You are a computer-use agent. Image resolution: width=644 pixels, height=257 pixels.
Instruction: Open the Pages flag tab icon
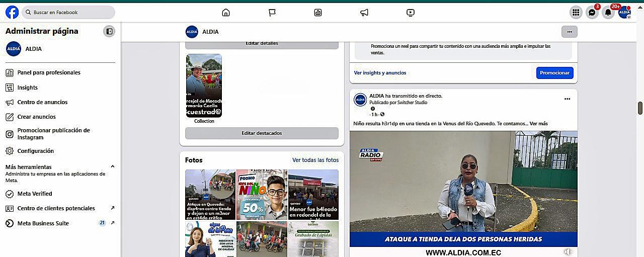[x=272, y=13]
